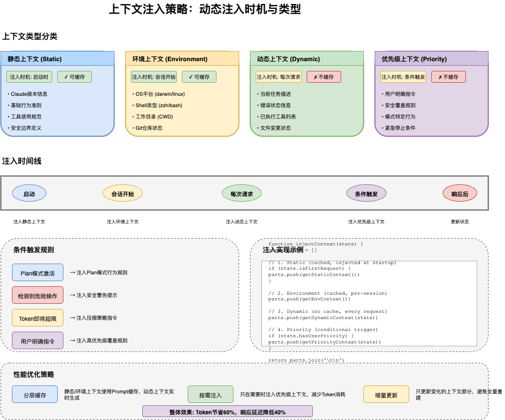
Task: Click the 文件变更状态 bullet
Action: click(x=274, y=128)
